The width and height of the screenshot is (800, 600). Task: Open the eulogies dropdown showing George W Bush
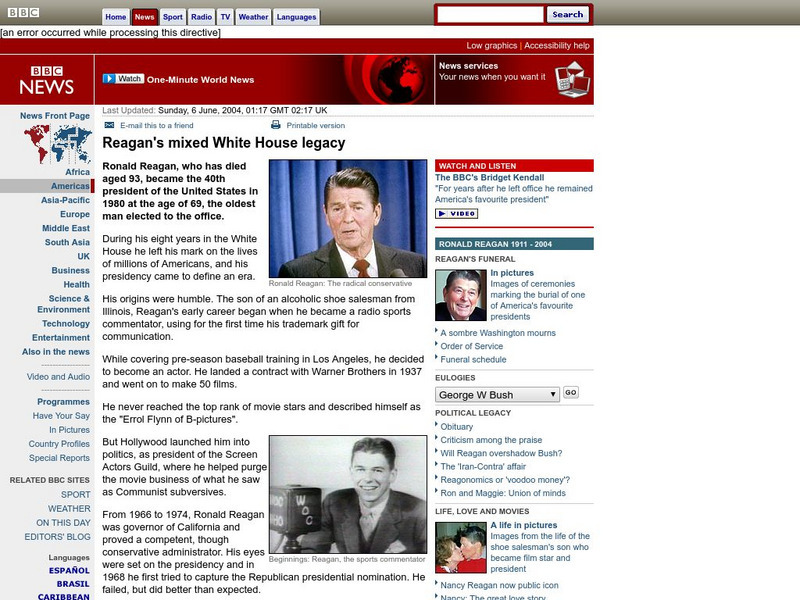tap(497, 394)
